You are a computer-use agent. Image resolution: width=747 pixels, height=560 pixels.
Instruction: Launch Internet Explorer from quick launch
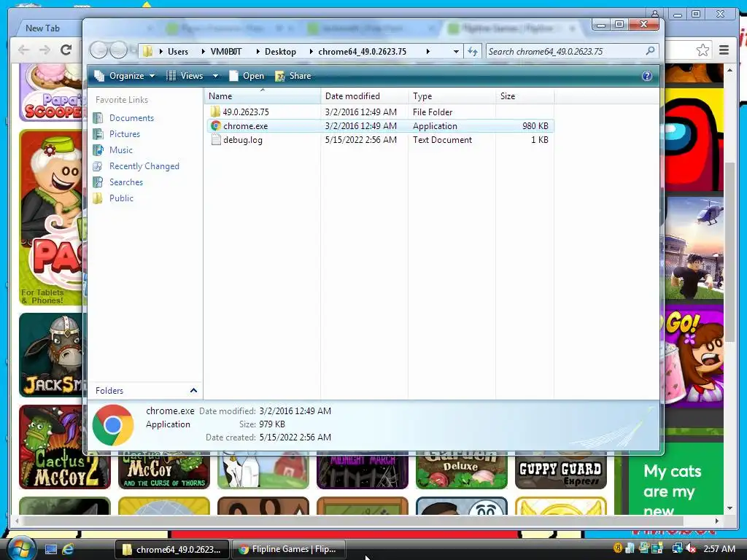pos(68,549)
